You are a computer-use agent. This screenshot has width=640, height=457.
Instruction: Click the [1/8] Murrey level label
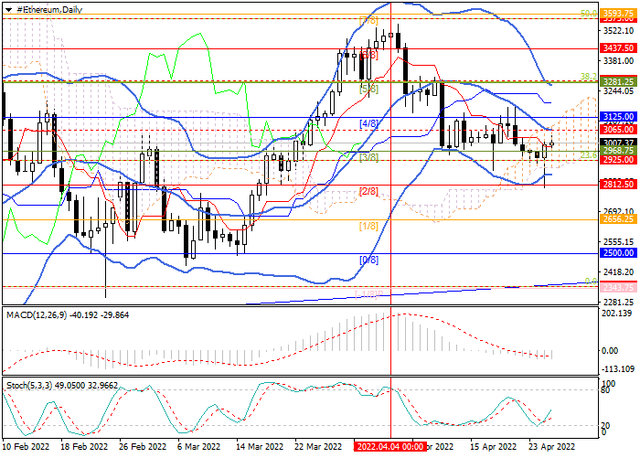[x=369, y=226]
